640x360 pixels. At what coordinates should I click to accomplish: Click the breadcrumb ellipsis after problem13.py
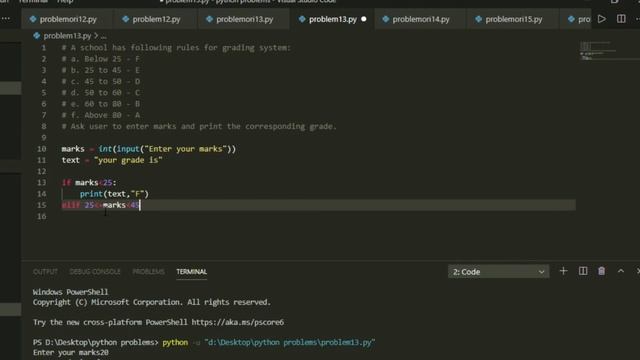click(x=104, y=36)
